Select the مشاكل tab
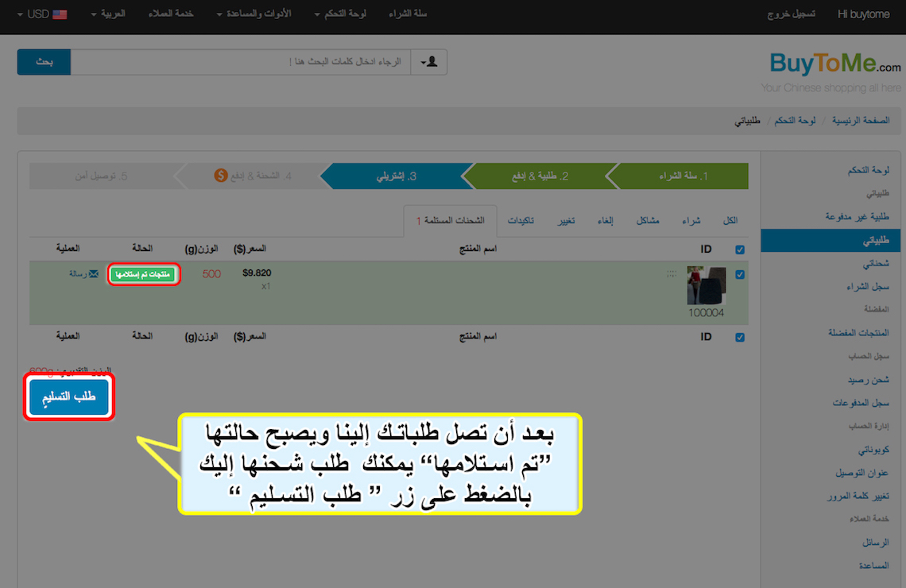The width and height of the screenshot is (906, 588). coord(647,220)
